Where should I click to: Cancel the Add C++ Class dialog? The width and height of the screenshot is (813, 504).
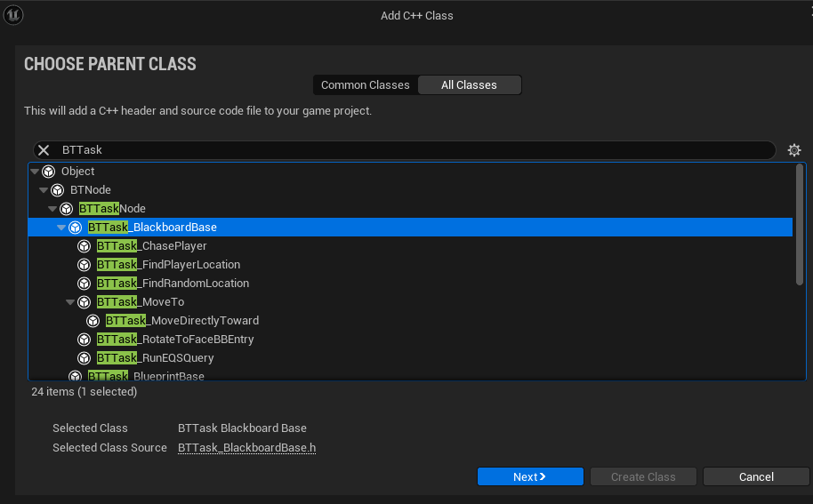756,476
